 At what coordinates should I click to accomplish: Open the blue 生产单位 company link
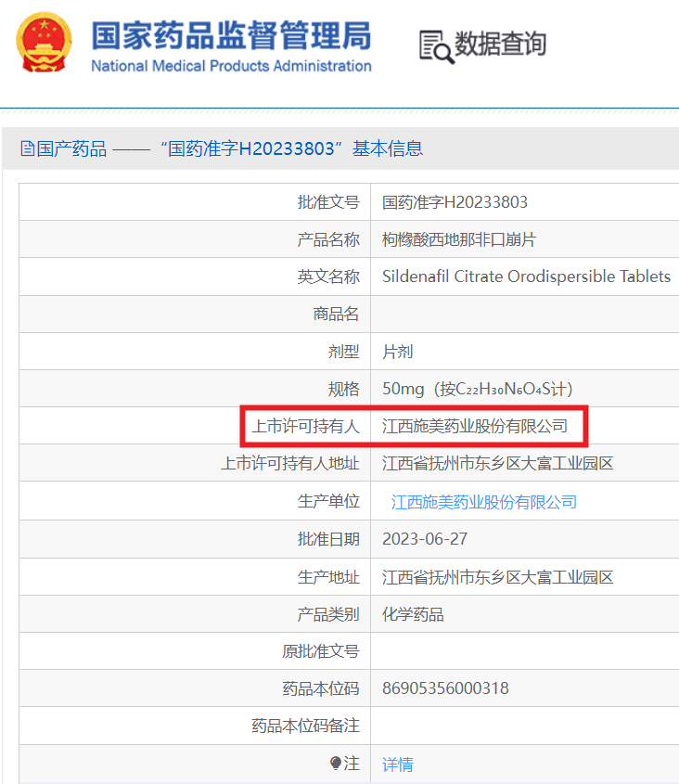pos(483,502)
